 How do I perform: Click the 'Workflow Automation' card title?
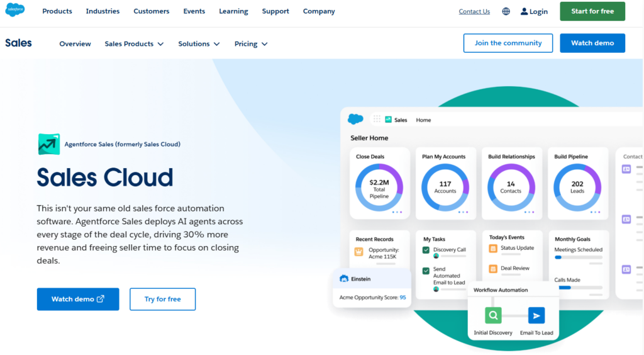coord(501,290)
